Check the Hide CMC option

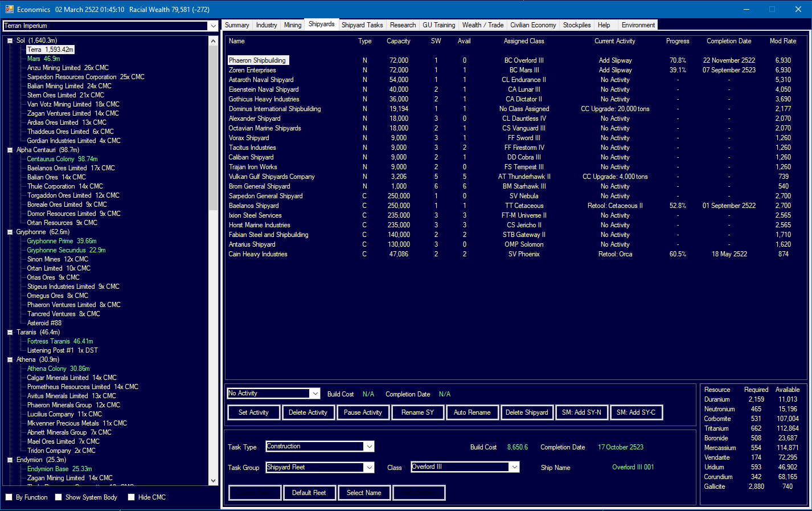point(131,497)
